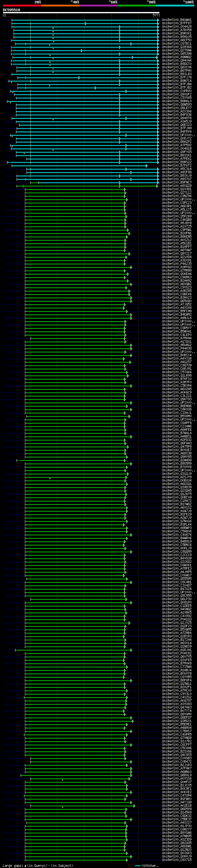Image resolution: width=197 pixels, height=868 pixels.
Task: Select alignment label UniRef100_P44638
Action: (177, 349)
